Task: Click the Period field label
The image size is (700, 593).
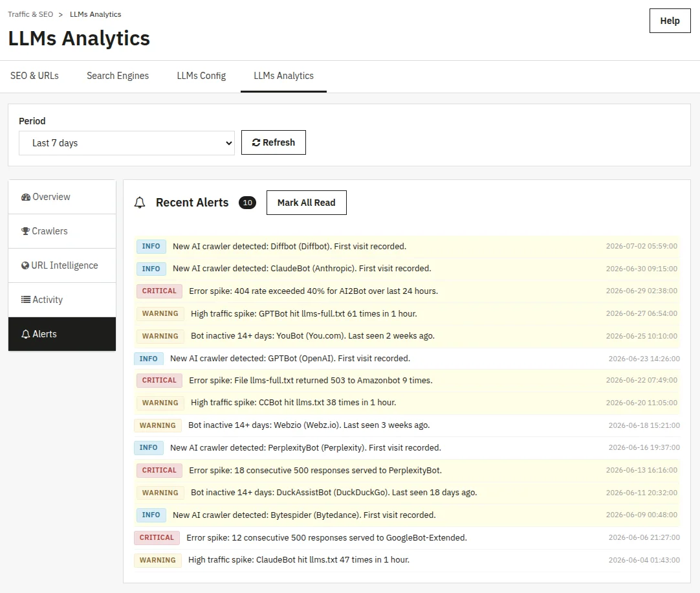Action: 32,121
